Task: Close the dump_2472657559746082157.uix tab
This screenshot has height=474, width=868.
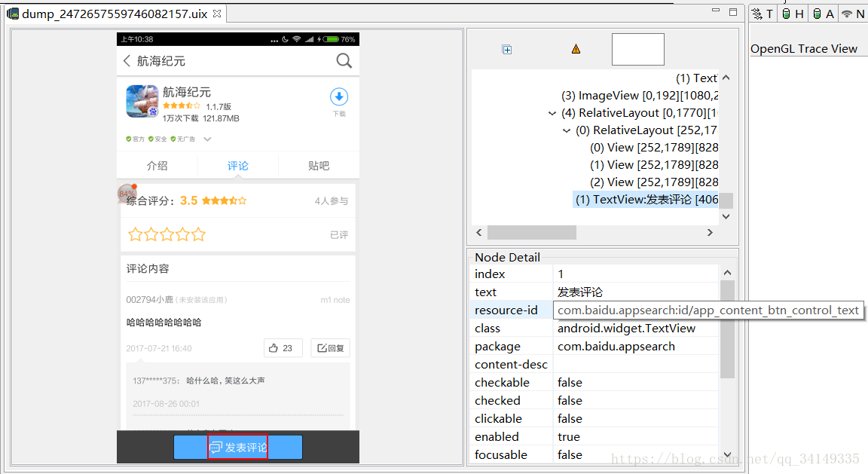Action: coord(217,14)
